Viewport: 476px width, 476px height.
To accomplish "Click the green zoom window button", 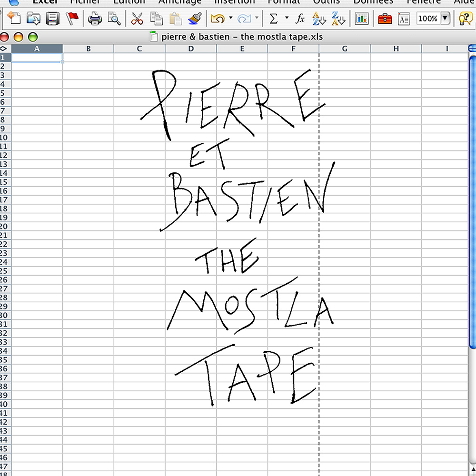I will [33, 37].
